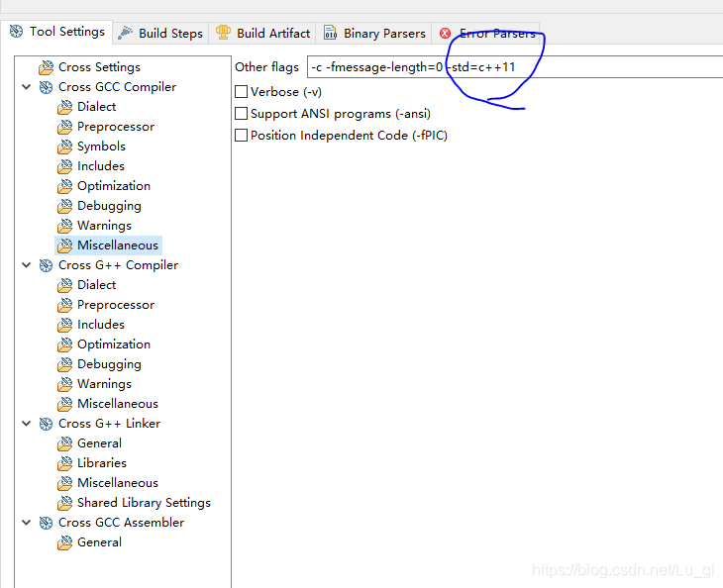Click the red Error Parsers icon

[x=445, y=34]
